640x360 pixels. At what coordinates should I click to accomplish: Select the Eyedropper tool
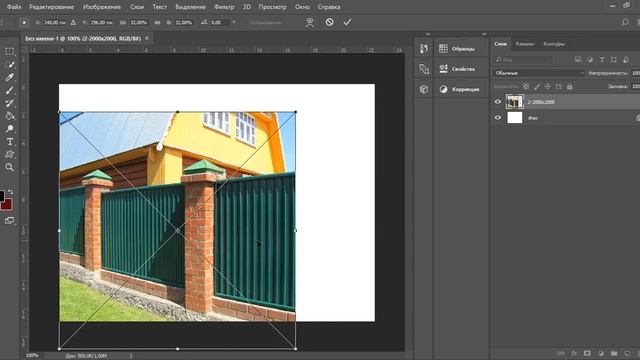click(10, 77)
